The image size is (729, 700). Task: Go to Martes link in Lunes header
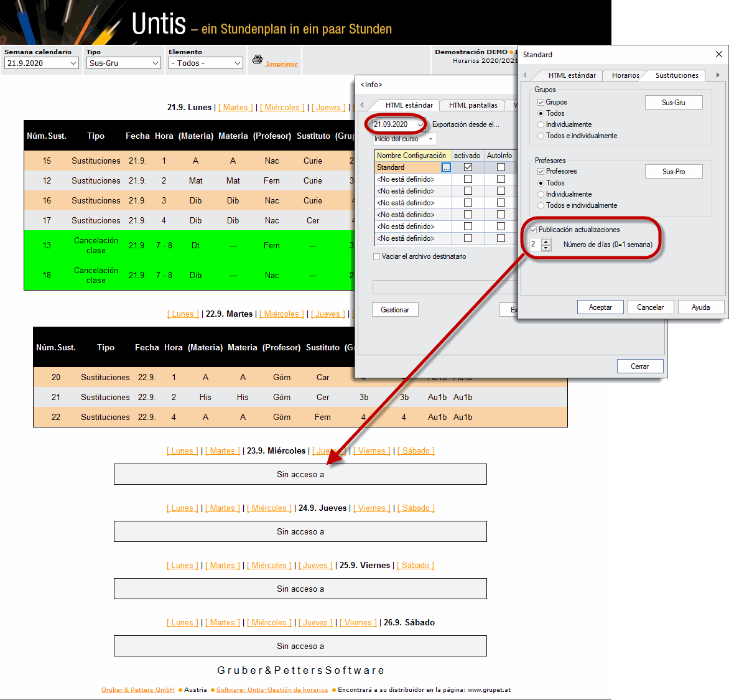pyautogui.click(x=235, y=108)
